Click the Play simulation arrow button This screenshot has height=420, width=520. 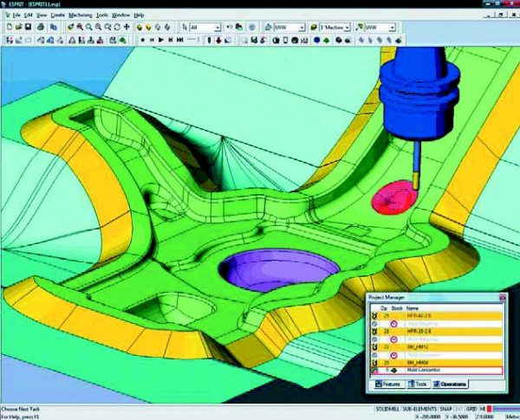click(x=161, y=40)
